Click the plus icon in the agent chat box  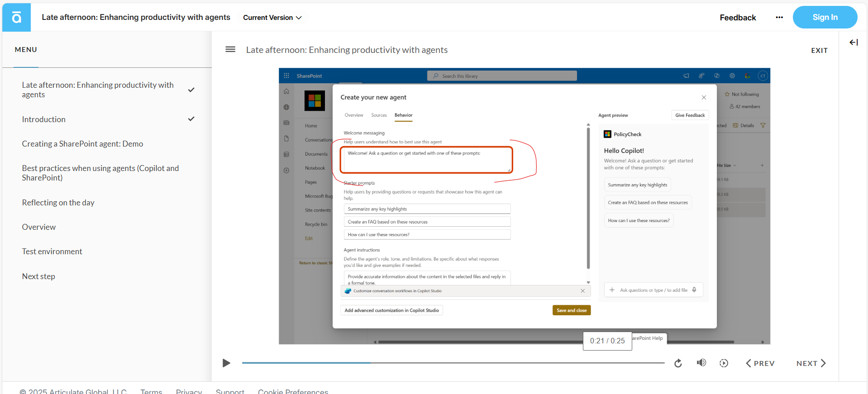click(x=612, y=290)
